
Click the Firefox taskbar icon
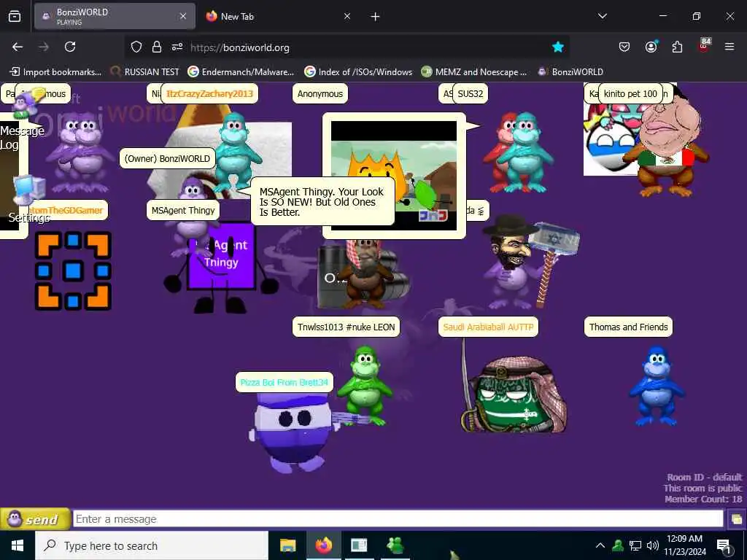[x=323, y=545]
